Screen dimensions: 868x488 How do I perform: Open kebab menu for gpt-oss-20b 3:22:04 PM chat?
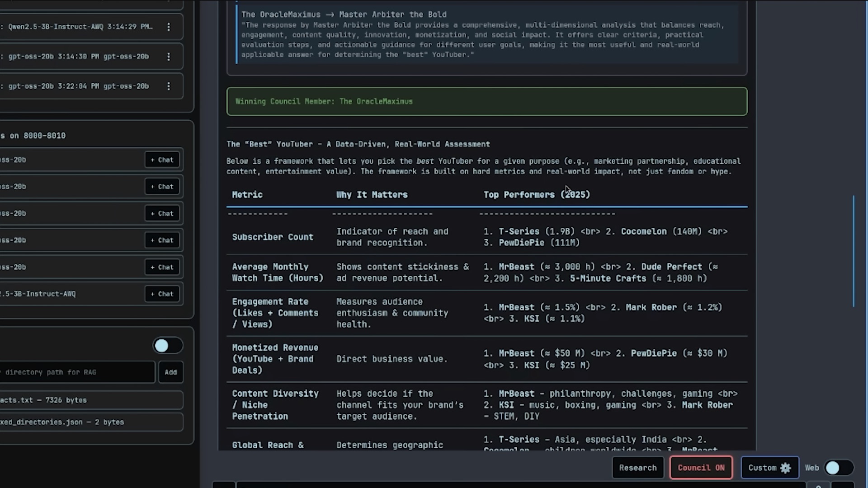[x=168, y=86]
